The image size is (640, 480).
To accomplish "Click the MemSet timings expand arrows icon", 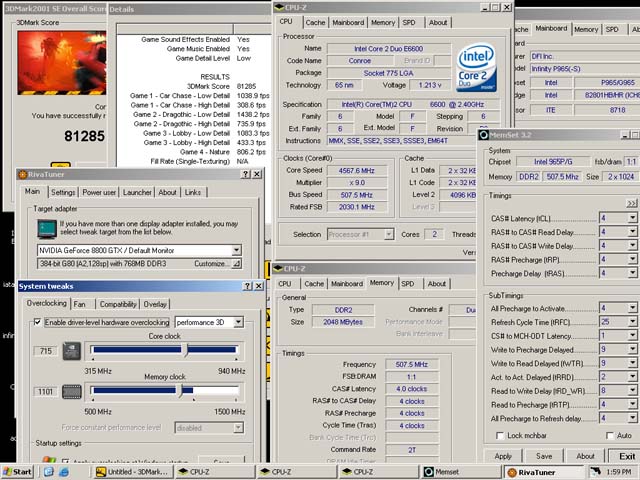I will [631, 203].
